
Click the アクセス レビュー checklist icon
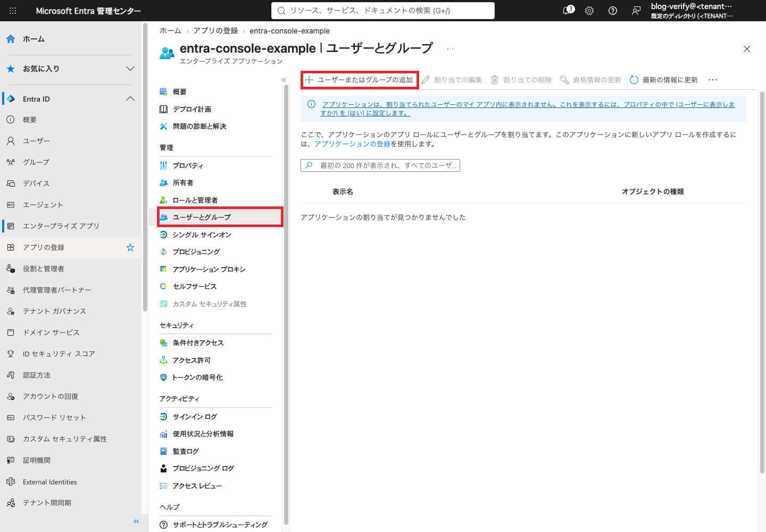[164, 486]
